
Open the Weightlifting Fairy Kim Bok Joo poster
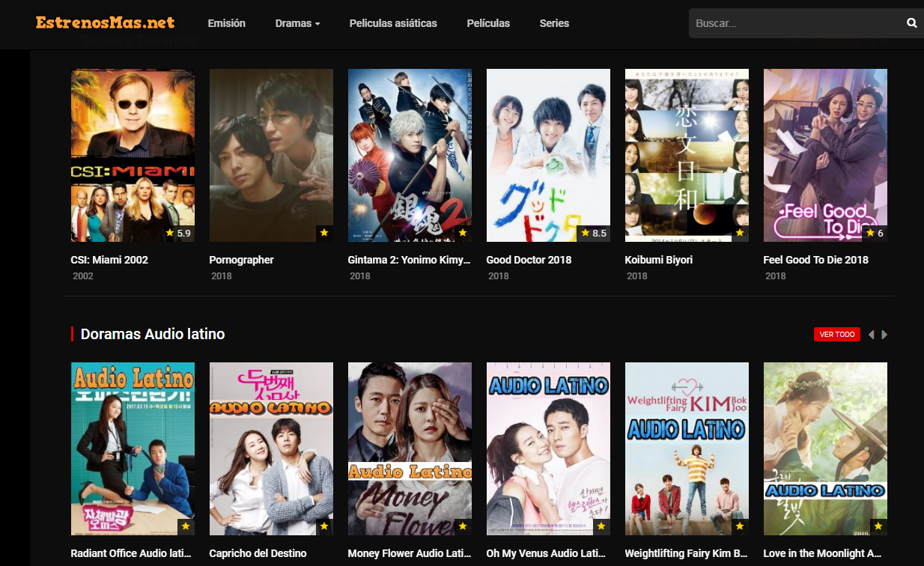(x=687, y=448)
